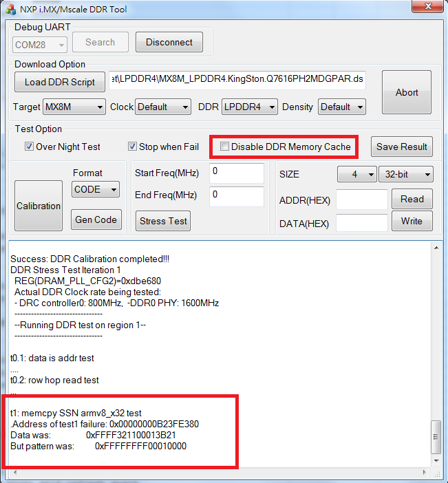Click 'DDR Stress Test Iteration 1' log line

pos(65,270)
